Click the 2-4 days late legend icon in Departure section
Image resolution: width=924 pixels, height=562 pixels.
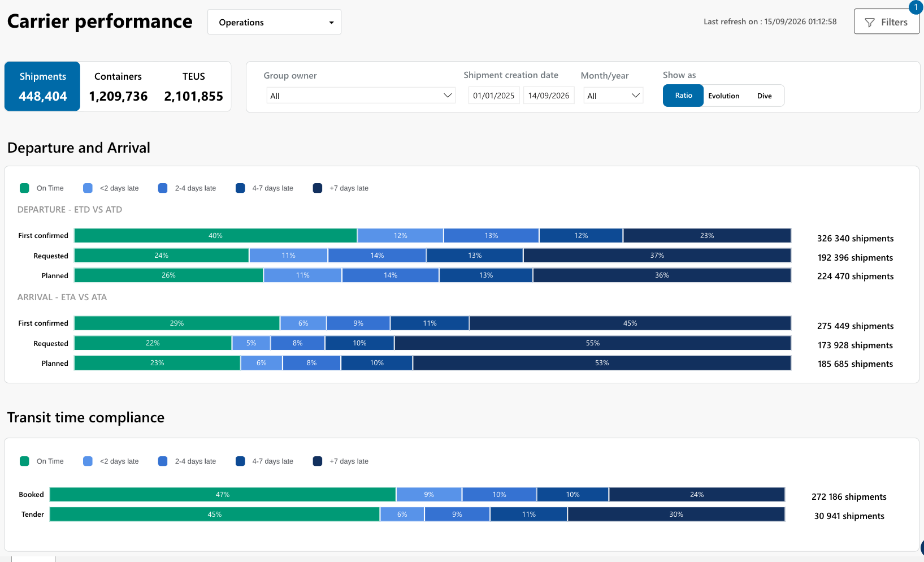(x=163, y=188)
